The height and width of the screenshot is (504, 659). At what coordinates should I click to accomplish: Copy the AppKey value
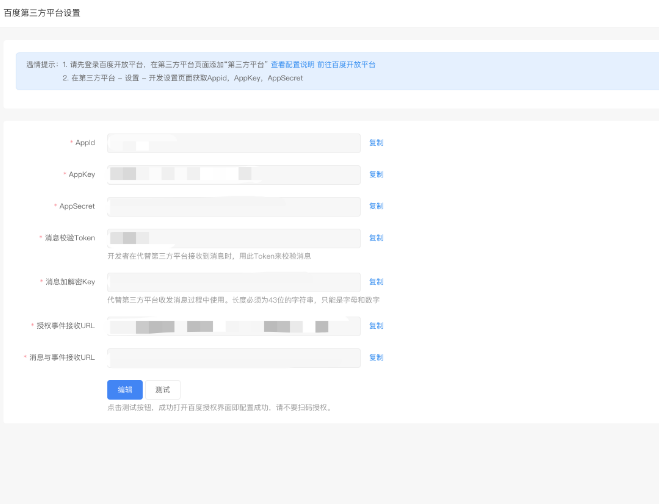click(x=376, y=174)
